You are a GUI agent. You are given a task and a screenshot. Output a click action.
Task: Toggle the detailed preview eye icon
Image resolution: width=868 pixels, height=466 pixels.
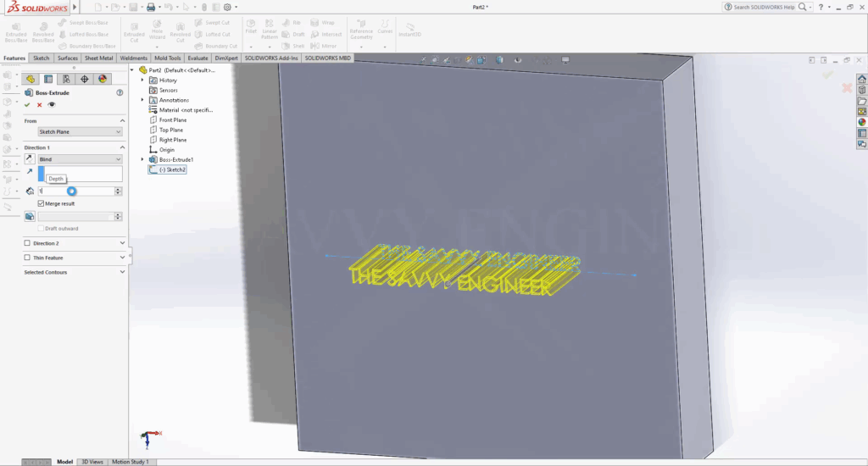[52, 104]
